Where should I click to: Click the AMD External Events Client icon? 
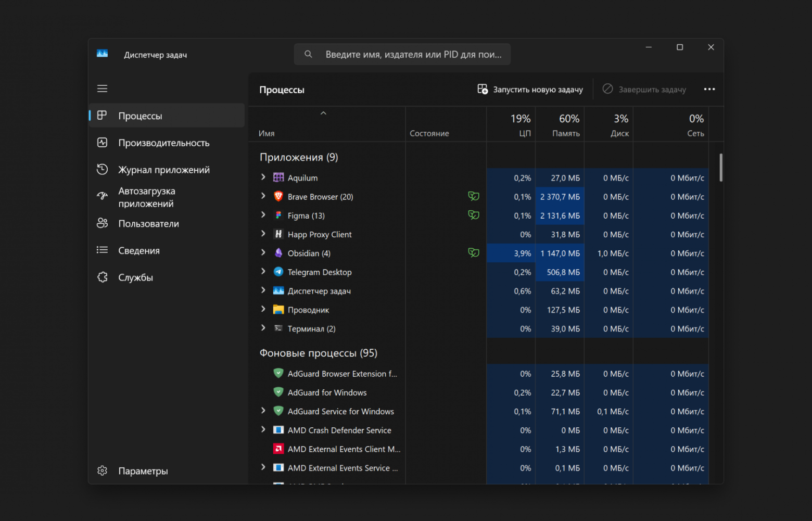(x=278, y=449)
